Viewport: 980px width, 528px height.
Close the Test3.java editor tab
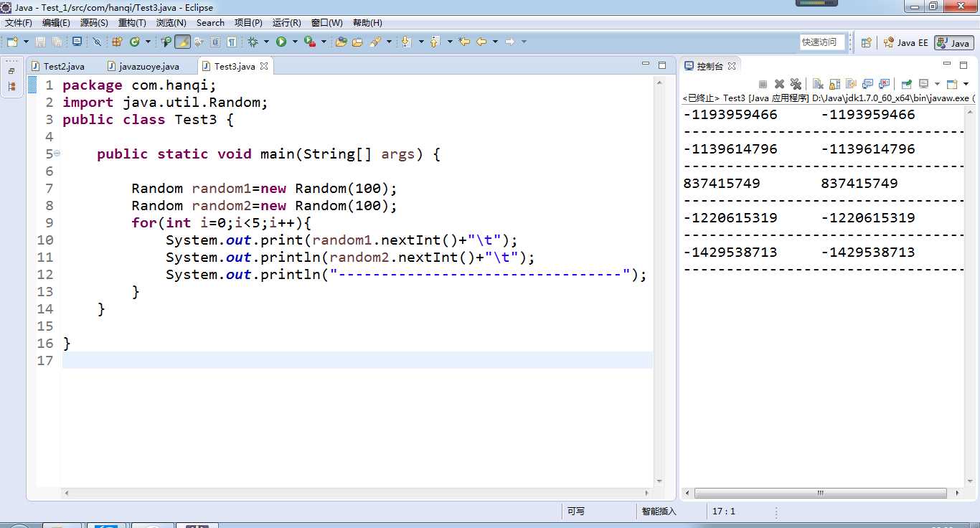pyautogui.click(x=264, y=66)
